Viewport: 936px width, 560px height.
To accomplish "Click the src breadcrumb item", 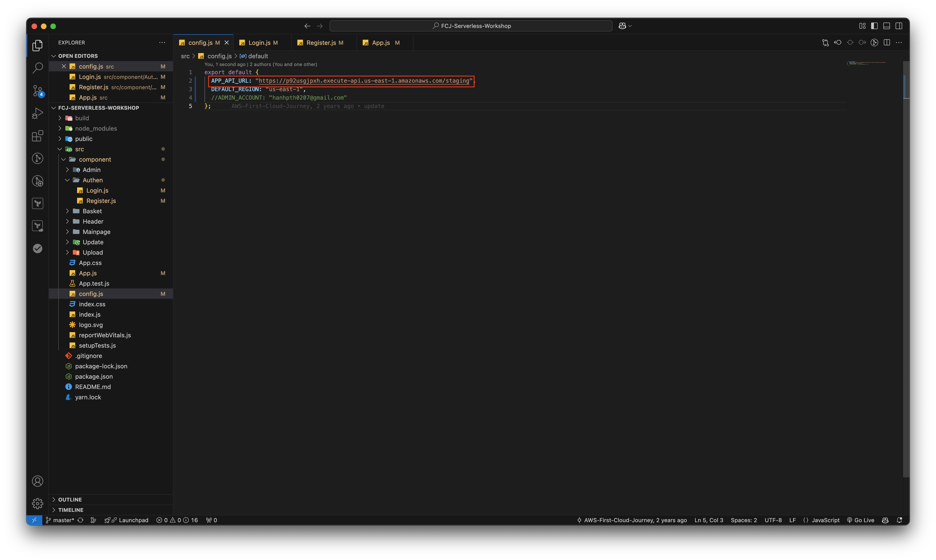I will (x=185, y=56).
